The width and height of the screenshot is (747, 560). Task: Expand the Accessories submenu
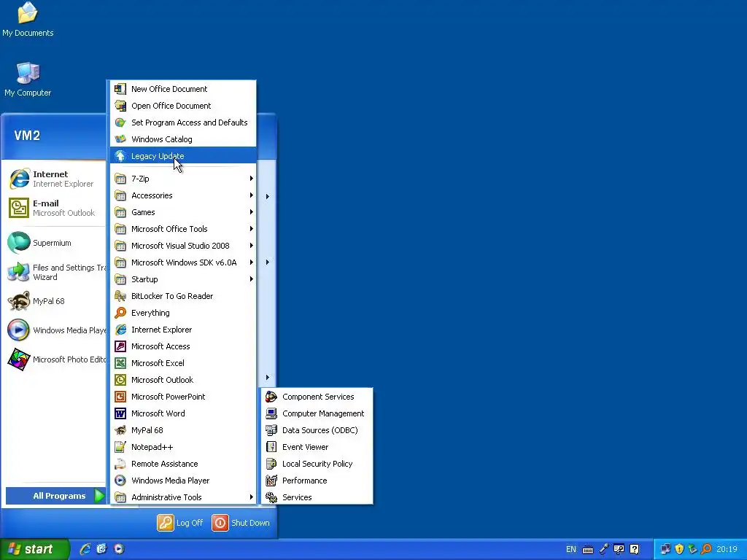point(183,195)
